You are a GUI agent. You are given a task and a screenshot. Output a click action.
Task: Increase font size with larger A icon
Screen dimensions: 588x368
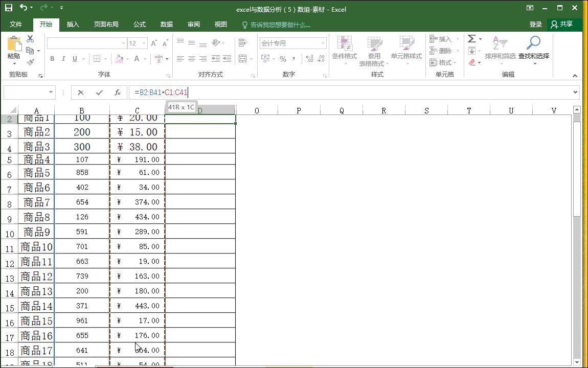pos(154,43)
